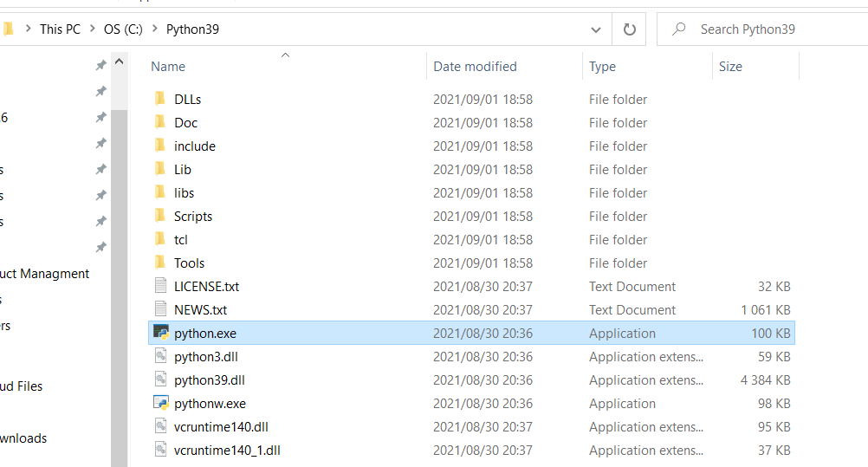The width and height of the screenshot is (868, 467).
Task: Select the Doc folder name
Action: (185, 122)
